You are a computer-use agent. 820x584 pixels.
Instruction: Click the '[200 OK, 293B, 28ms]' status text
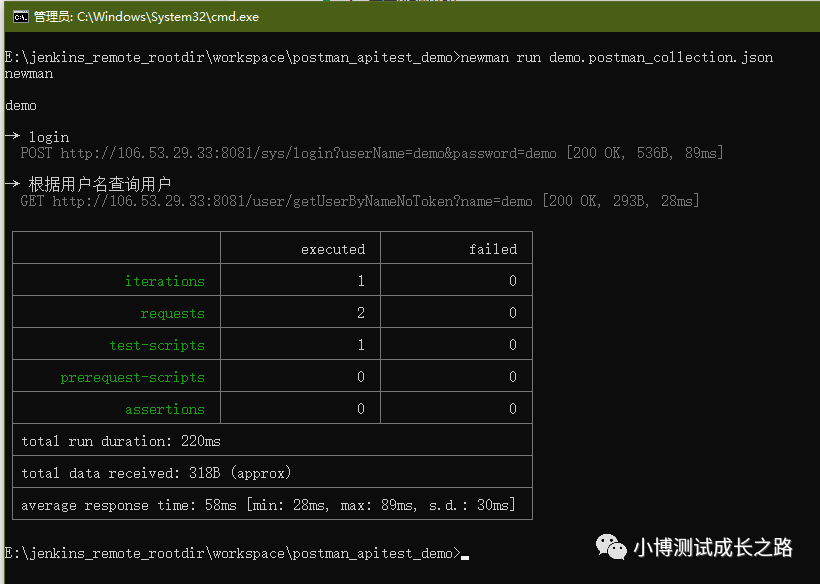(x=621, y=201)
